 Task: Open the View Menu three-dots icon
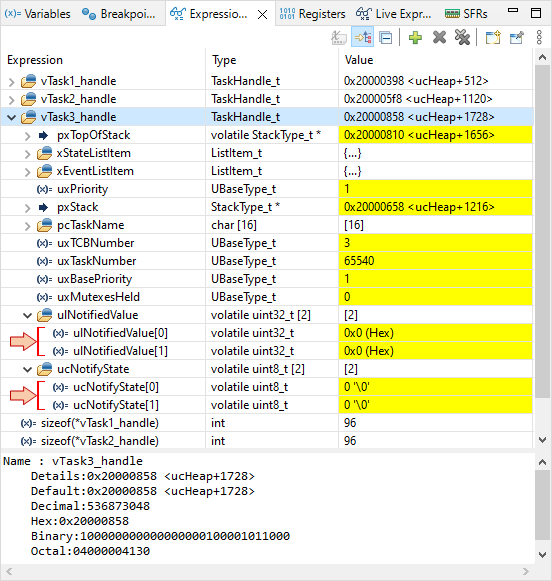539,37
